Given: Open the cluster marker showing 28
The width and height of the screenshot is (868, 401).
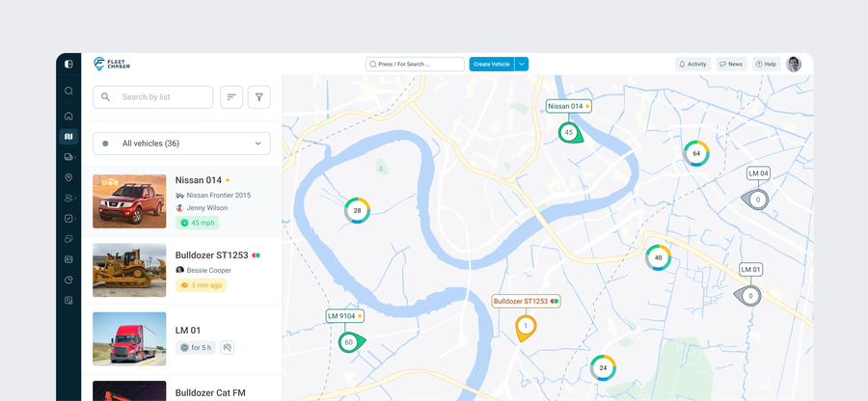Looking at the screenshot, I should point(357,211).
